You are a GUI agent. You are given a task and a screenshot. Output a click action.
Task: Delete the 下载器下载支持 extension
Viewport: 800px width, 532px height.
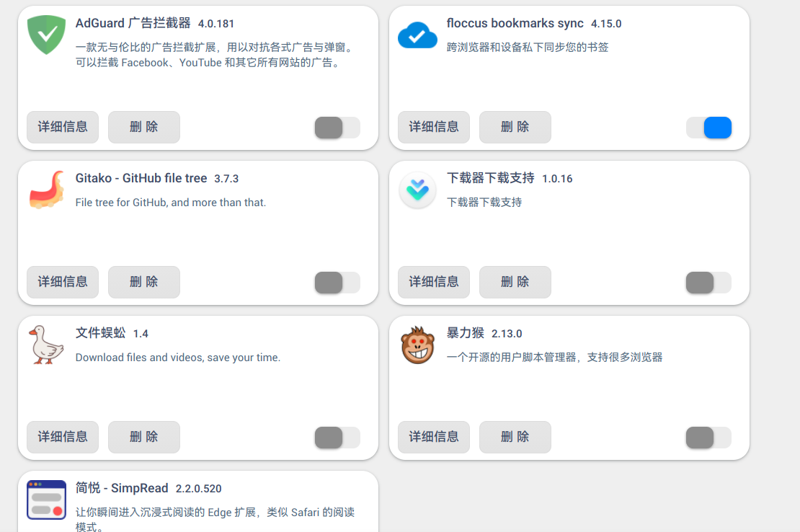[515, 282]
